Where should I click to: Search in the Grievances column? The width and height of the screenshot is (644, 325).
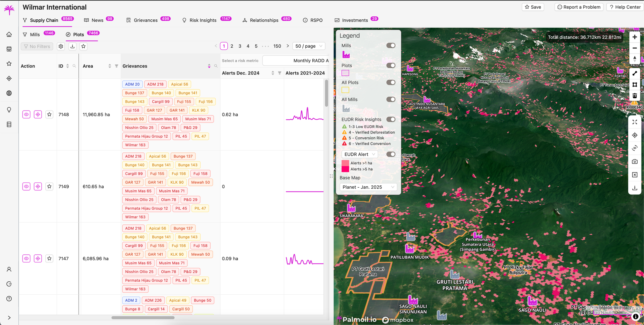216,66
